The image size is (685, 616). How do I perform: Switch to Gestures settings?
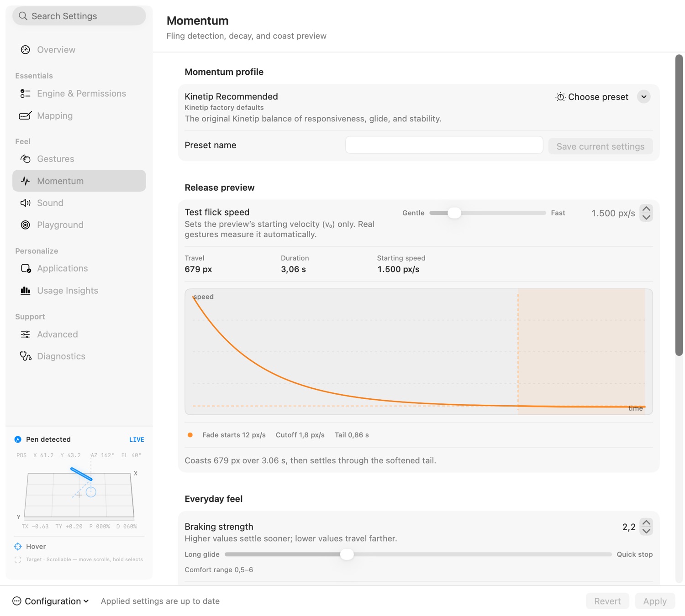pyautogui.click(x=79, y=159)
